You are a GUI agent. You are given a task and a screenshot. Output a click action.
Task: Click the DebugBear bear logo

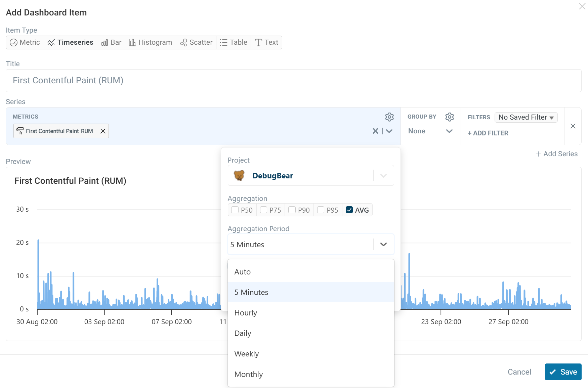pos(239,175)
